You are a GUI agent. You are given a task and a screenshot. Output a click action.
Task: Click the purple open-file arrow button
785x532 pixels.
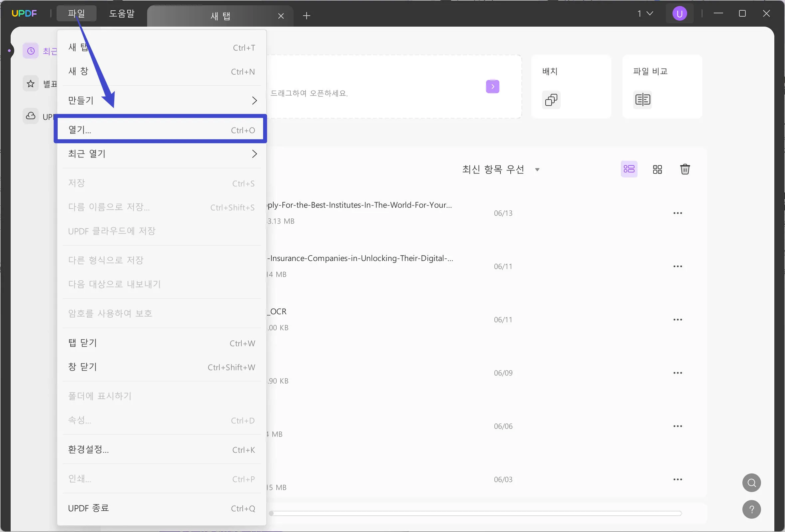[492, 87]
